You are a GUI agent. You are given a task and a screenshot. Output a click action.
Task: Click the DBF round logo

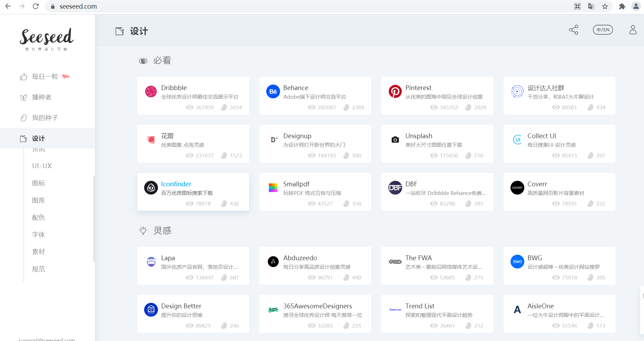coord(395,188)
